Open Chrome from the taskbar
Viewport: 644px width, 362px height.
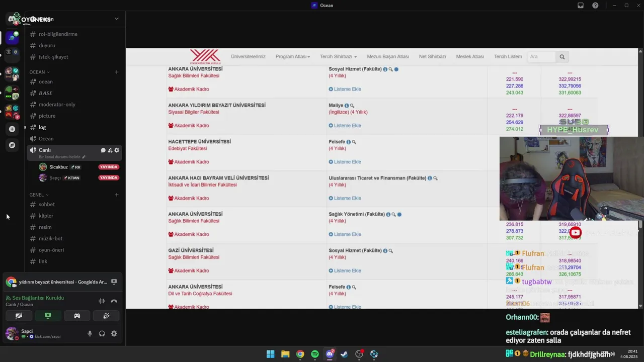[300, 354]
